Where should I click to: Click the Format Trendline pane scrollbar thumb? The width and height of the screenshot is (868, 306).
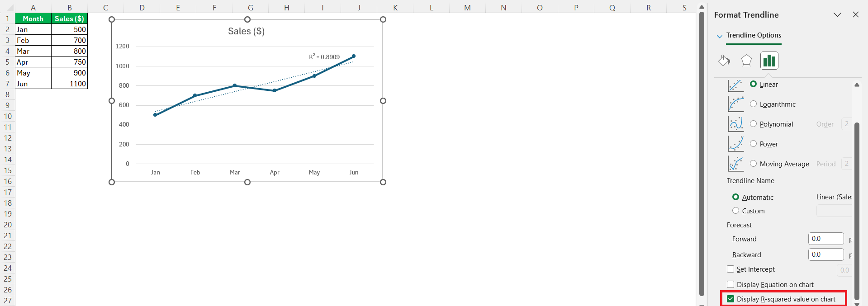point(857,211)
